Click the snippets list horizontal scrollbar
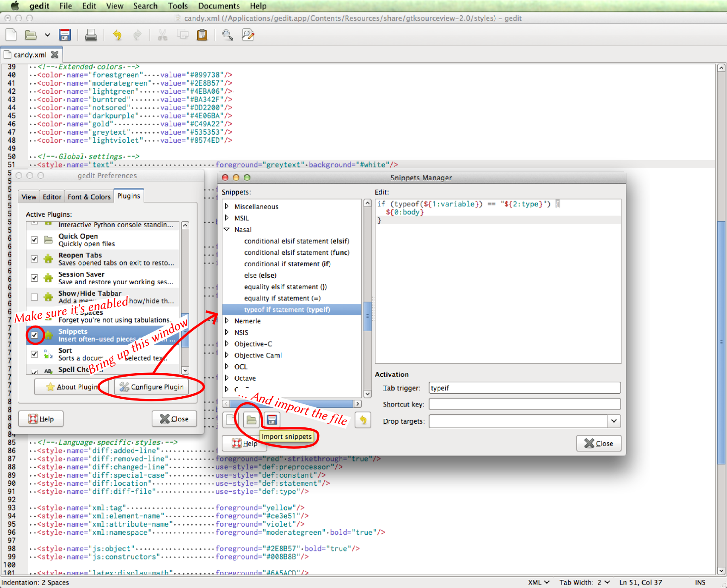727x588 pixels. (x=292, y=404)
